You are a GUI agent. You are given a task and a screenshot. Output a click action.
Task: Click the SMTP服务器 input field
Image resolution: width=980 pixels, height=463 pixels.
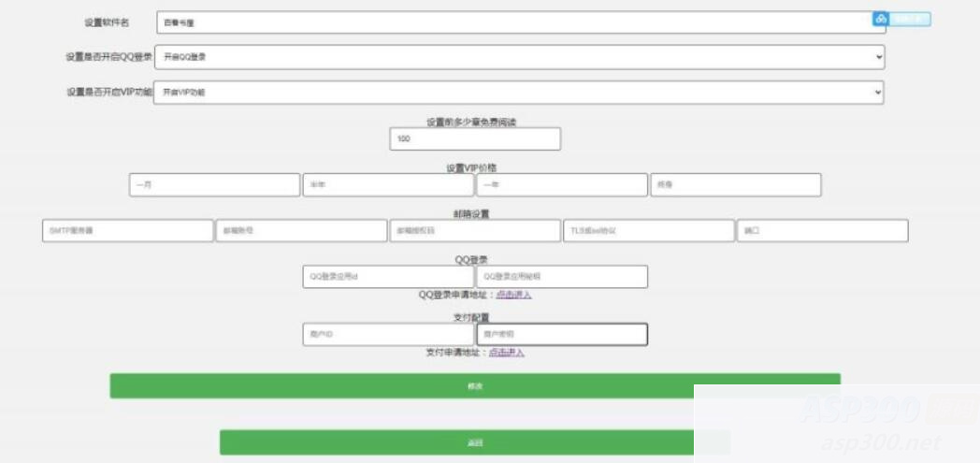pyautogui.click(x=128, y=231)
